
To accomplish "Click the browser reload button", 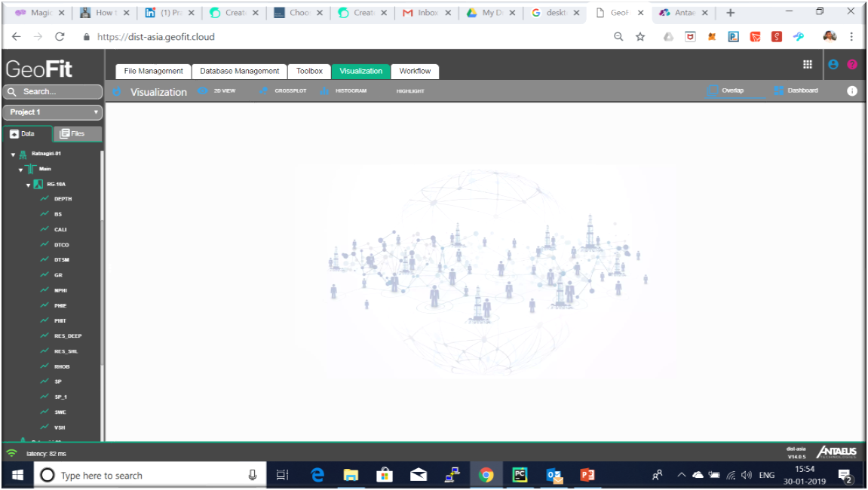I will click(x=60, y=36).
